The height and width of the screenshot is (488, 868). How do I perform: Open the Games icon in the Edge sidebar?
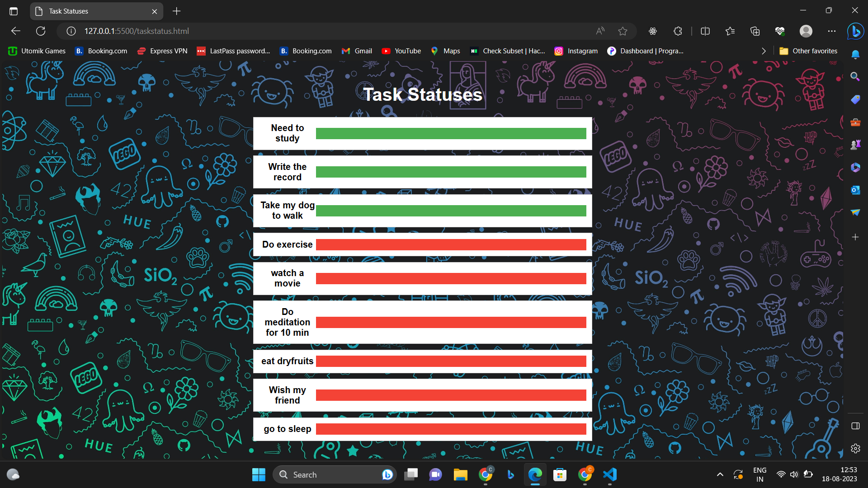[855, 145]
